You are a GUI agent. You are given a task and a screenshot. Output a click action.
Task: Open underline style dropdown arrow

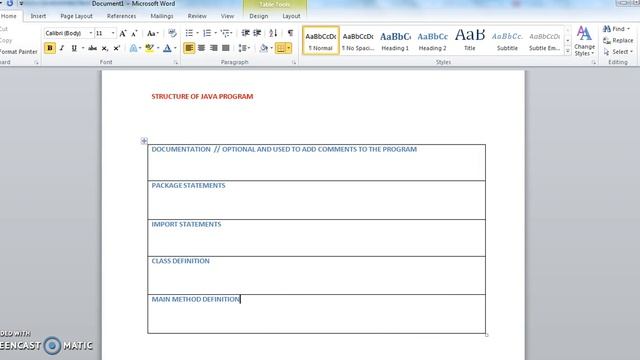[x=83, y=48]
